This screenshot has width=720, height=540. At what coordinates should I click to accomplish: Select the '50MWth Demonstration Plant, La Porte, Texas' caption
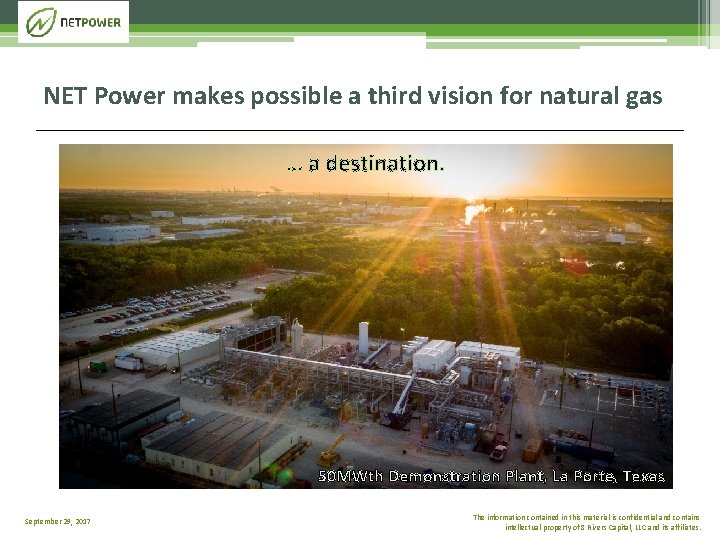(x=491, y=476)
